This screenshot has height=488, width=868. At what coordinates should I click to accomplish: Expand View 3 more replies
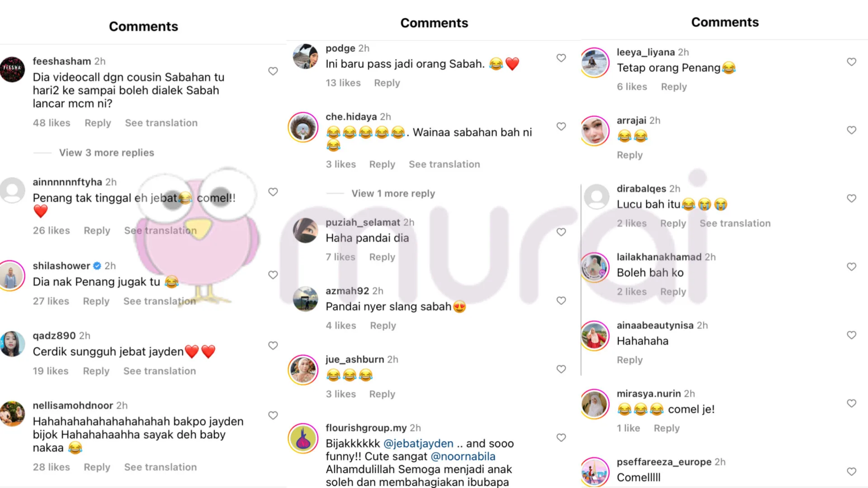tap(106, 153)
